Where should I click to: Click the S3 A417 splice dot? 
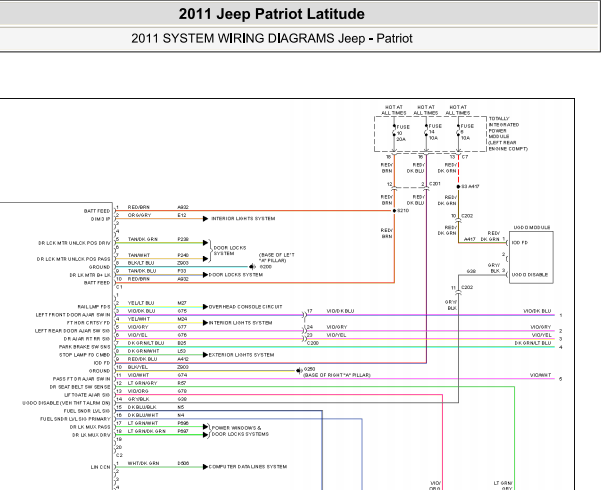[458, 187]
